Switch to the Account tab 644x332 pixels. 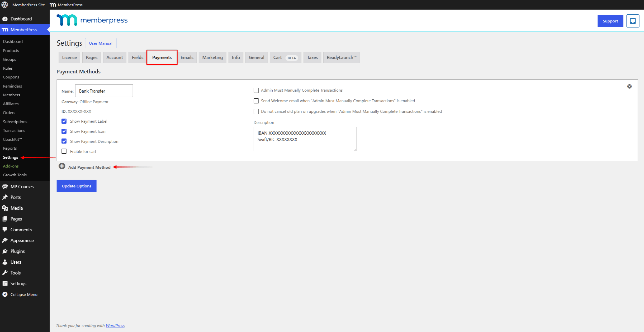pos(115,58)
